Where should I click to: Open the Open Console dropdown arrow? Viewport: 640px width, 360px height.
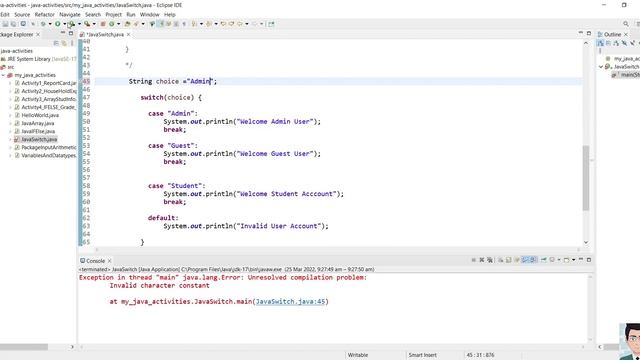point(573,260)
